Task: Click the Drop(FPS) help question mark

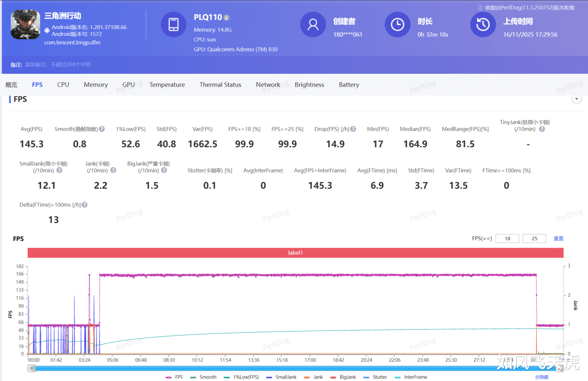Action: pyautogui.click(x=353, y=129)
